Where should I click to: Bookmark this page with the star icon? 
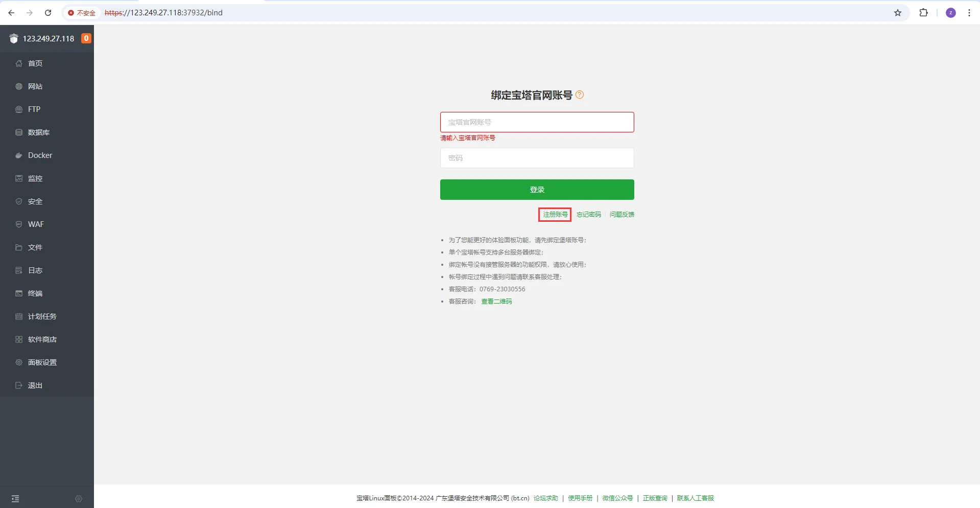pos(898,13)
